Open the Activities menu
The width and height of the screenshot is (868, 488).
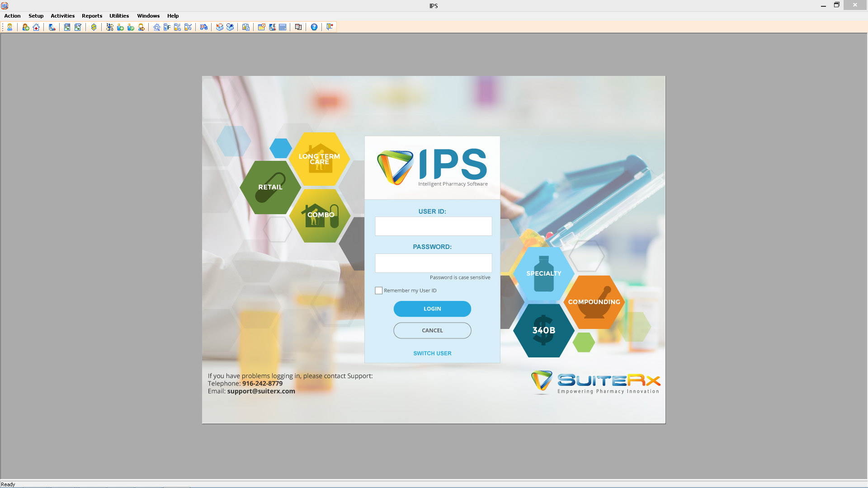[x=62, y=16]
